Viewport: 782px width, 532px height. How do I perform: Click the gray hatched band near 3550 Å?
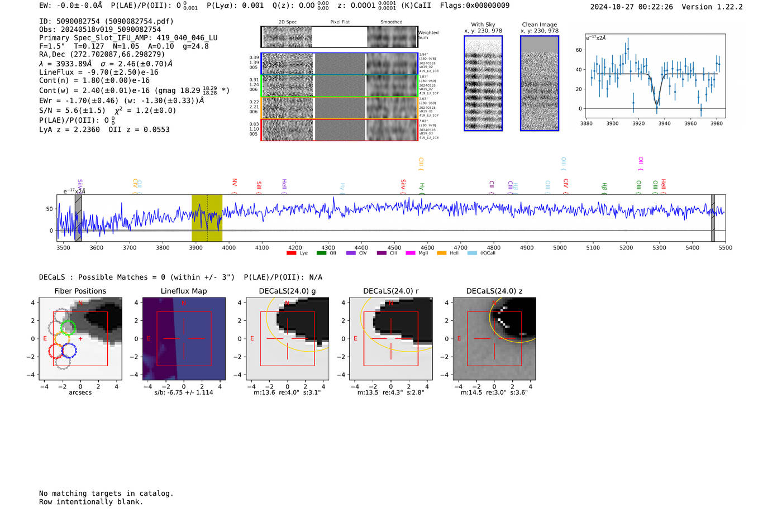pyautogui.click(x=78, y=218)
